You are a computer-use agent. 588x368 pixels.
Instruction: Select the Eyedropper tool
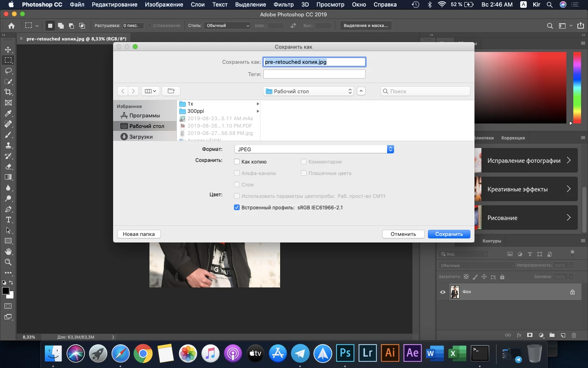[8, 113]
